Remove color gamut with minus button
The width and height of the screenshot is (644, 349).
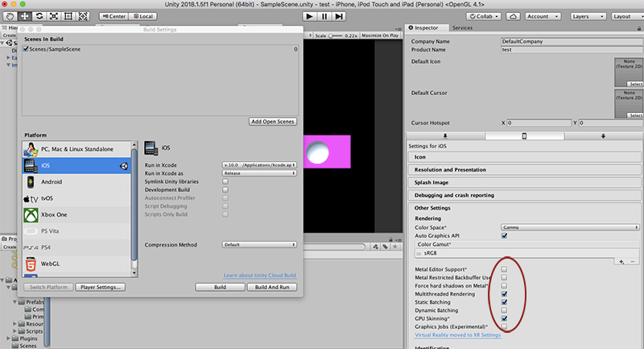click(x=633, y=261)
